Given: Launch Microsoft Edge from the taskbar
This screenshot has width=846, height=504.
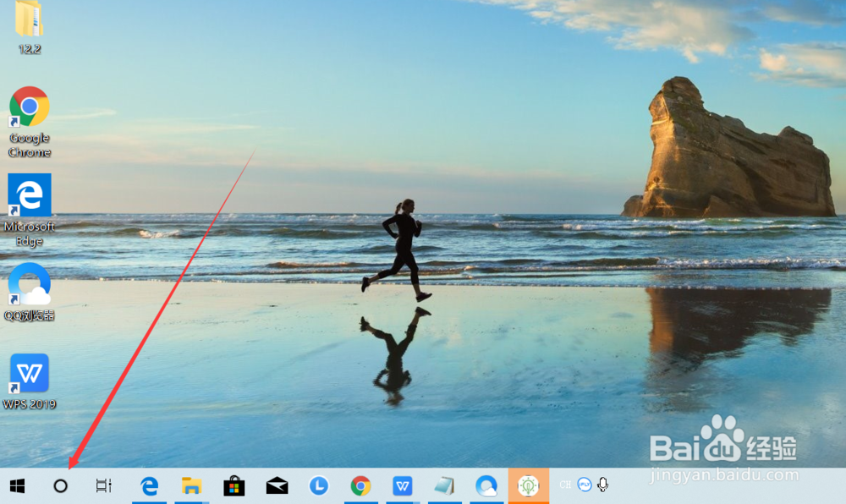Looking at the screenshot, I should (150, 486).
